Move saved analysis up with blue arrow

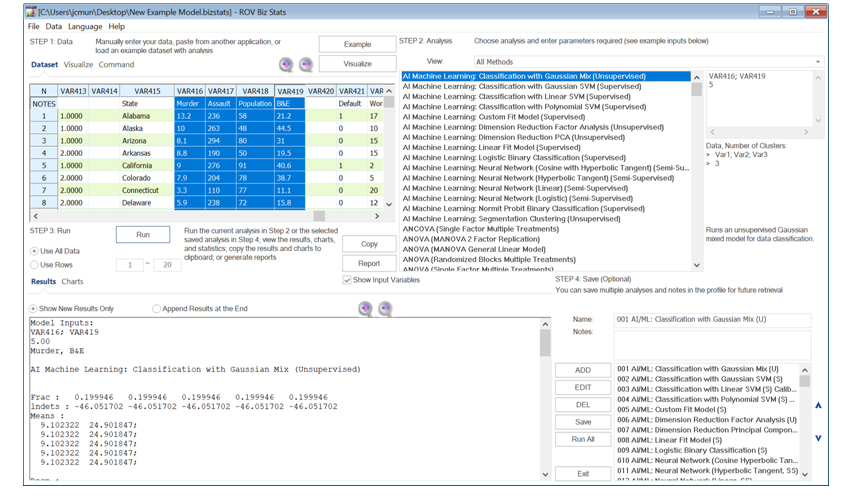(818, 405)
